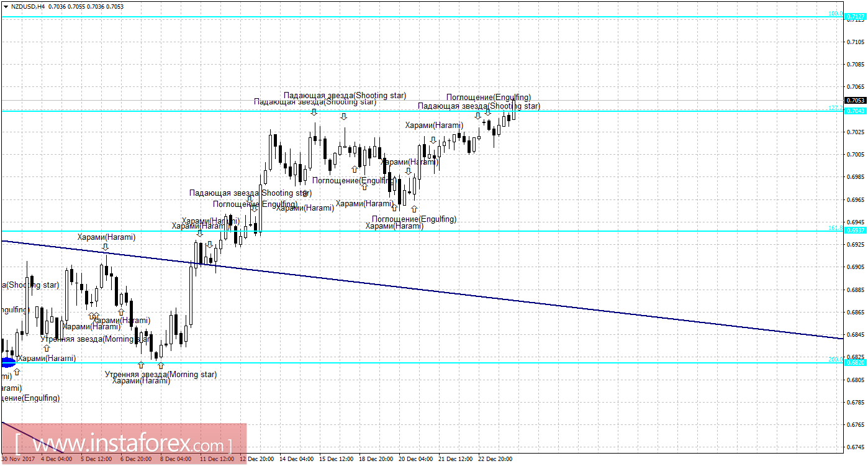Viewport: 868px width, 466px height.
Task: Click the 21 Dec 12:00 time label
Action: point(455,459)
